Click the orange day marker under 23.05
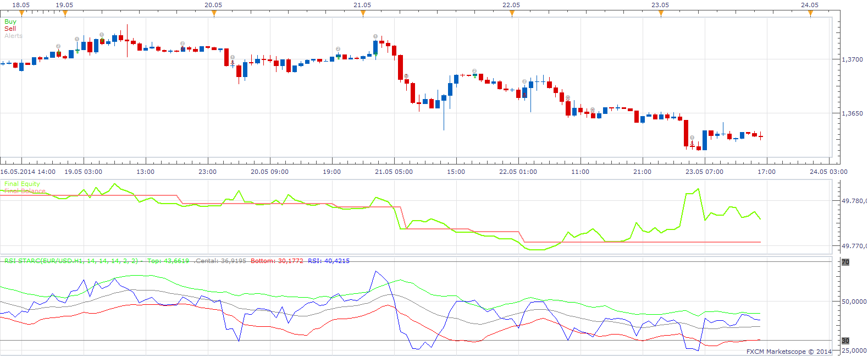The width and height of the screenshot is (868, 356). point(661,13)
